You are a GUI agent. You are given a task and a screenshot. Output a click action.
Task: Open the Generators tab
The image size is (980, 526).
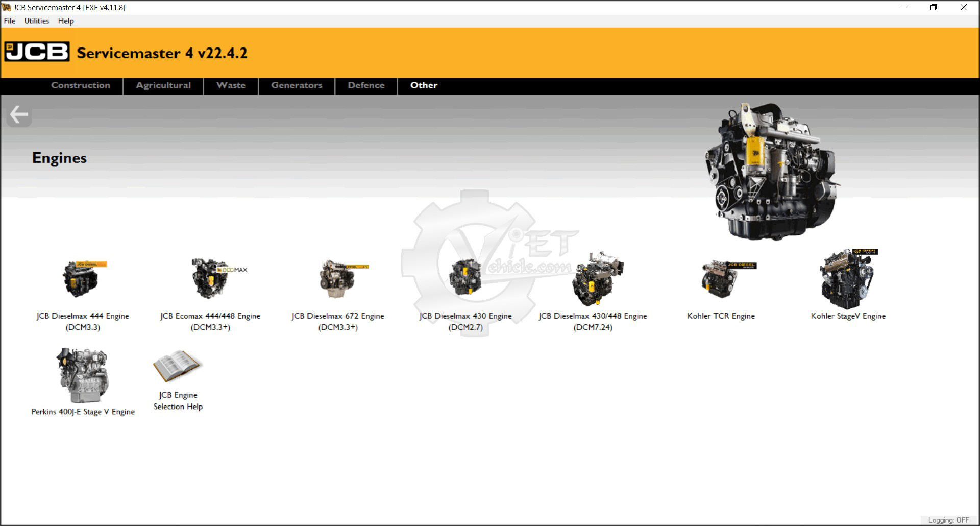pyautogui.click(x=297, y=85)
